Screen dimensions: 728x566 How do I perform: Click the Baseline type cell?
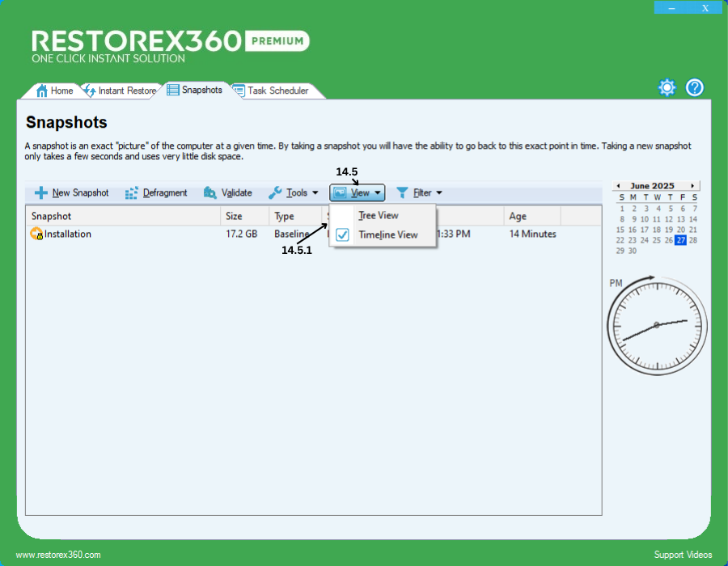[x=291, y=234]
